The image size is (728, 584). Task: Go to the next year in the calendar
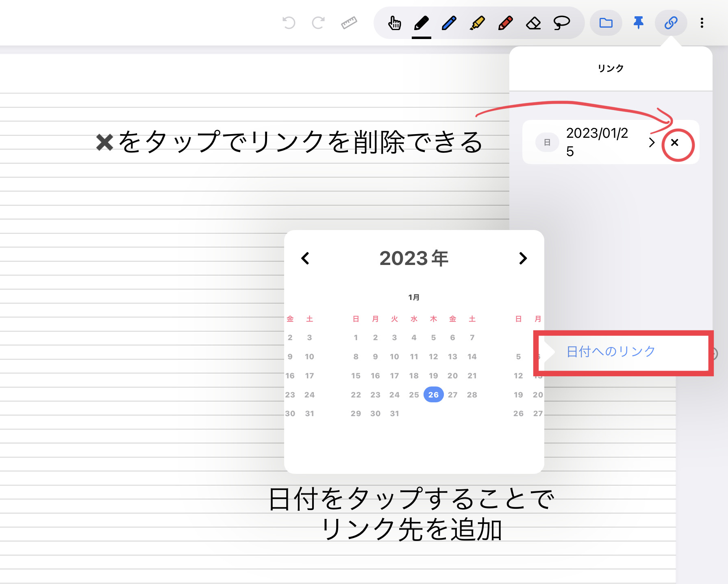pos(523,258)
